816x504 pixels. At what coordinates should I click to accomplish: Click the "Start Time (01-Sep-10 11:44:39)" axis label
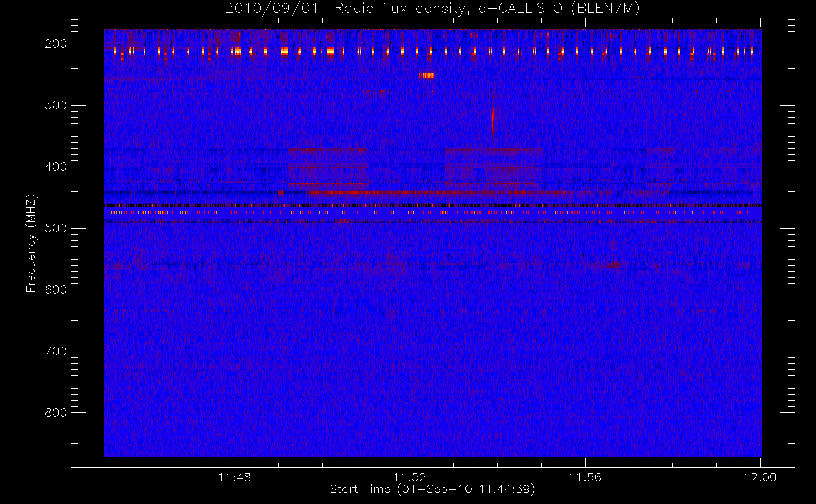pyautogui.click(x=432, y=489)
